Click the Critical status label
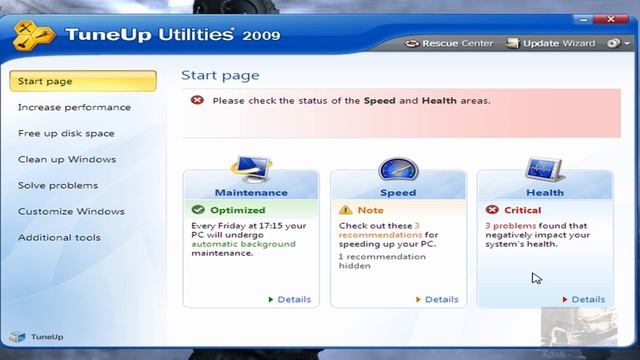640x360 pixels. 523,210
